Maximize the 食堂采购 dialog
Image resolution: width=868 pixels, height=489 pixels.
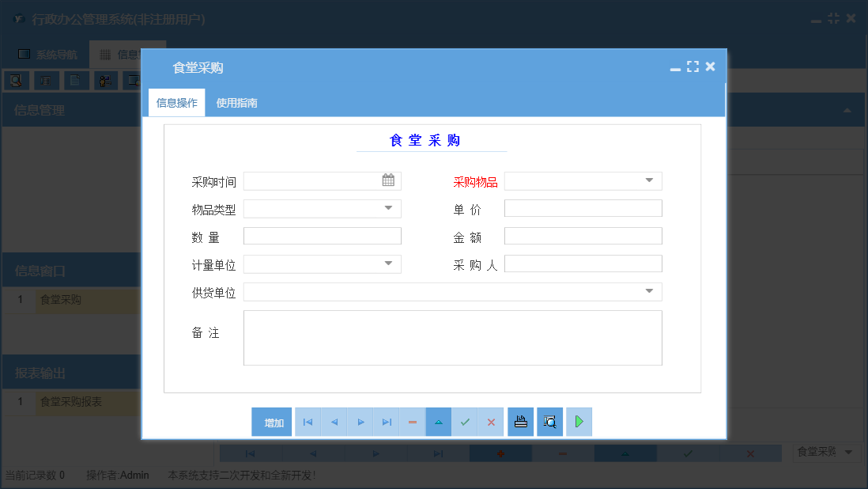(693, 66)
